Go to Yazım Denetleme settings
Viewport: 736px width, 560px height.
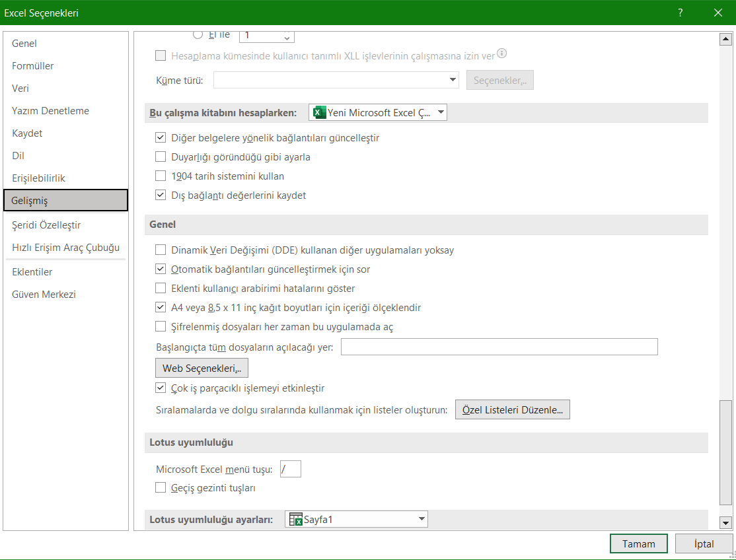65,111
